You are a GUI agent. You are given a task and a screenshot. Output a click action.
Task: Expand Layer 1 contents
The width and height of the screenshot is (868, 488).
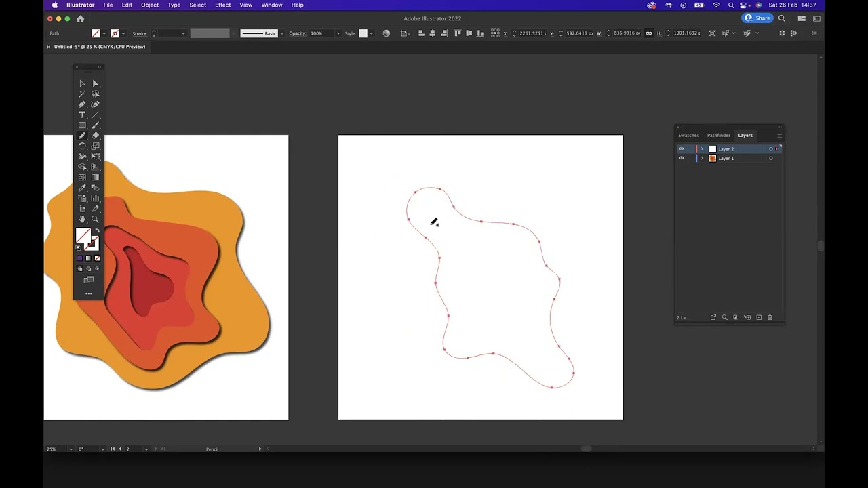(x=702, y=158)
